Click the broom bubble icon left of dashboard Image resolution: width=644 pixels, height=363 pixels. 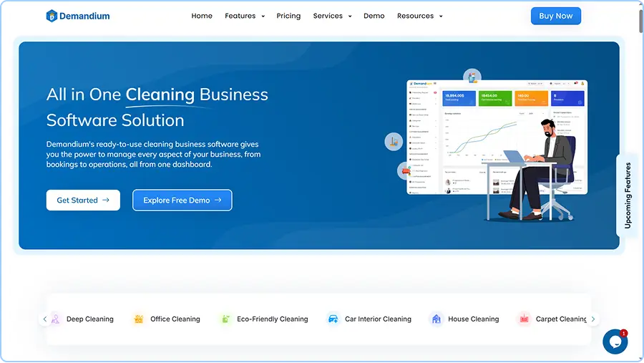point(394,142)
